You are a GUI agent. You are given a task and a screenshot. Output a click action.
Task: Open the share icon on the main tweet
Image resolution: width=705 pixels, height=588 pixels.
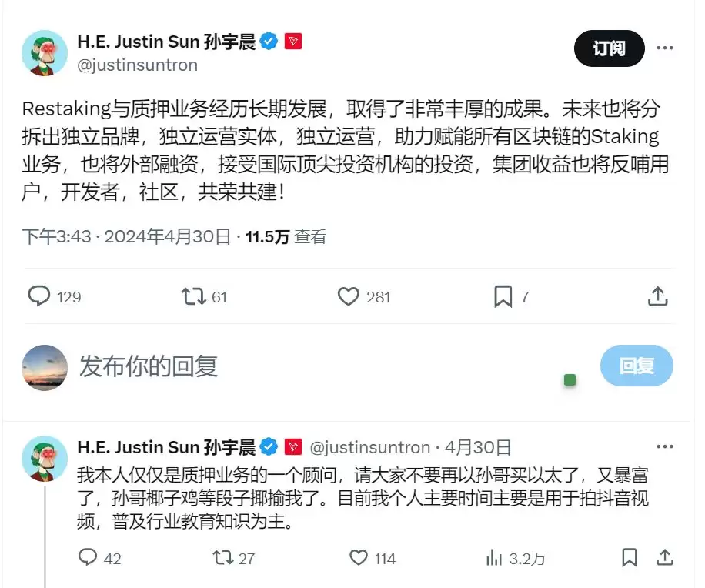tap(657, 296)
